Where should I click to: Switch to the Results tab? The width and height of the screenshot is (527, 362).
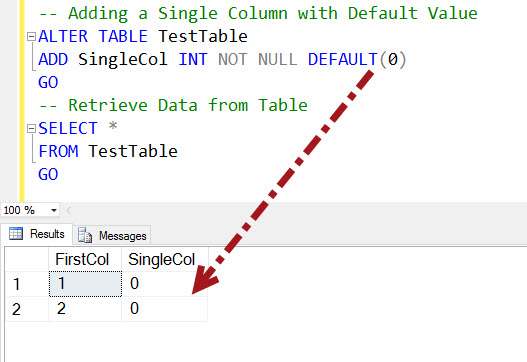tap(37, 234)
